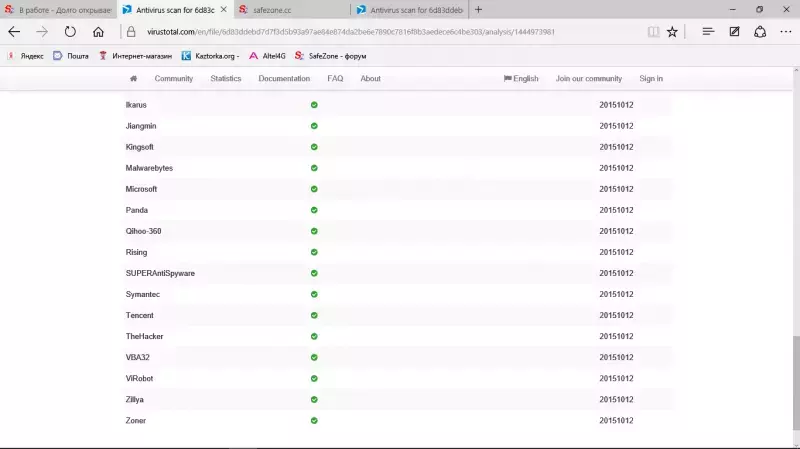This screenshot has width=800, height=449.
Task: Click green check icon in TheHacker row
Action: 314,336
